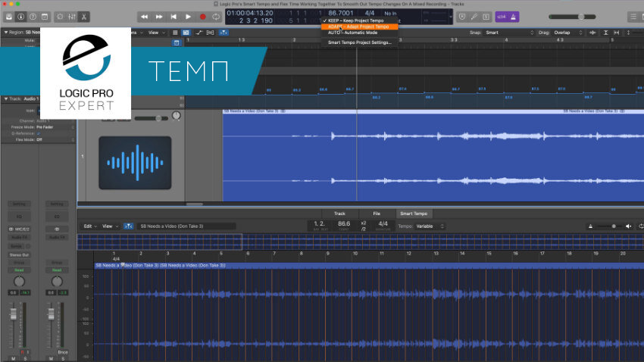The width and height of the screenshot is (644, 362).
Task: Switch to the Track editor tab
Action: point(339,214)
